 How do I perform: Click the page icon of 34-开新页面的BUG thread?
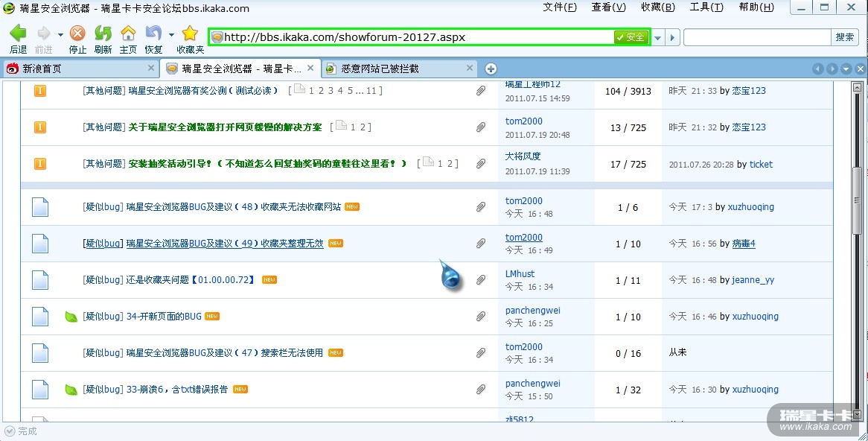[40, 317]
